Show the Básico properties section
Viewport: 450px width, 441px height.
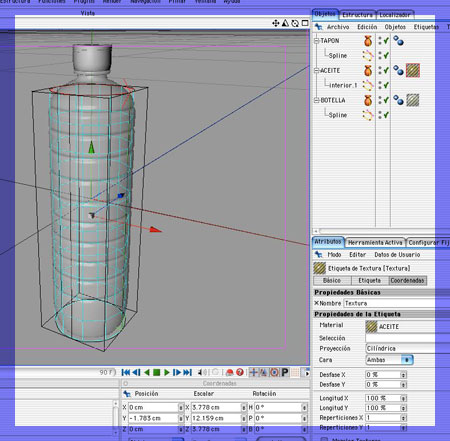[332, 281]
